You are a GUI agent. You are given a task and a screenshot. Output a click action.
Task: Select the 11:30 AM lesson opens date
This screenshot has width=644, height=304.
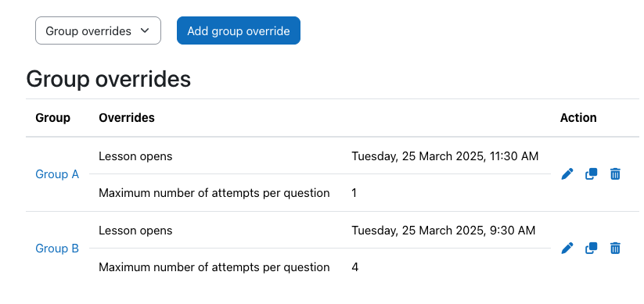[444, 156]
